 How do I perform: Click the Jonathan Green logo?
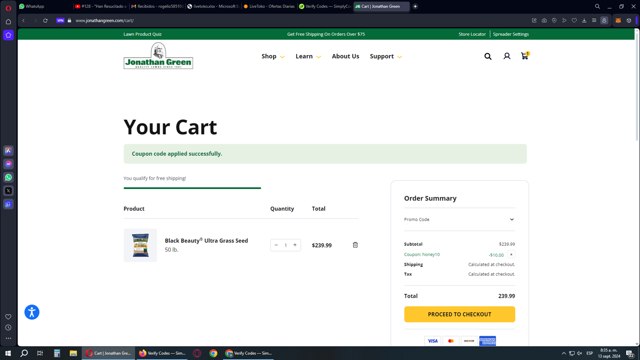click(158, 56)
